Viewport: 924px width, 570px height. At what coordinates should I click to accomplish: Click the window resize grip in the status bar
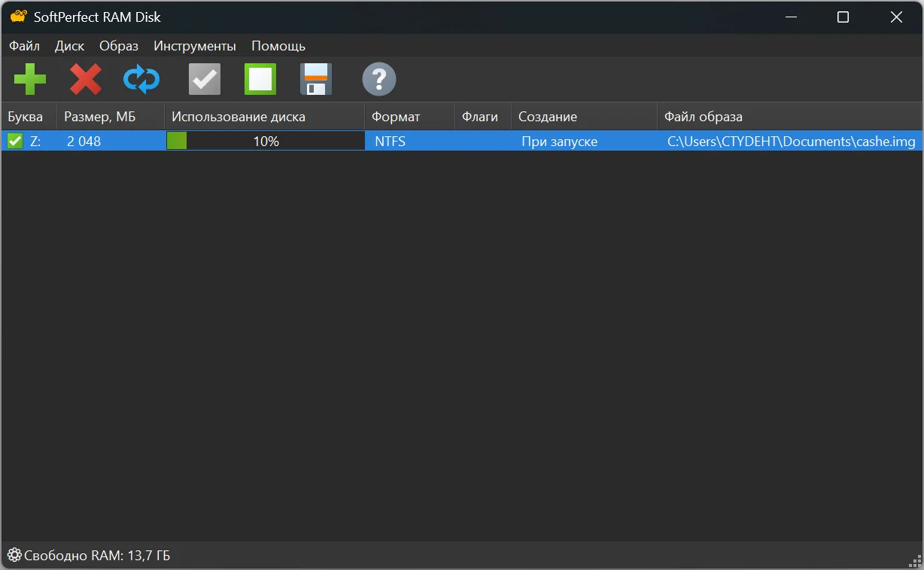pos(915,561)
